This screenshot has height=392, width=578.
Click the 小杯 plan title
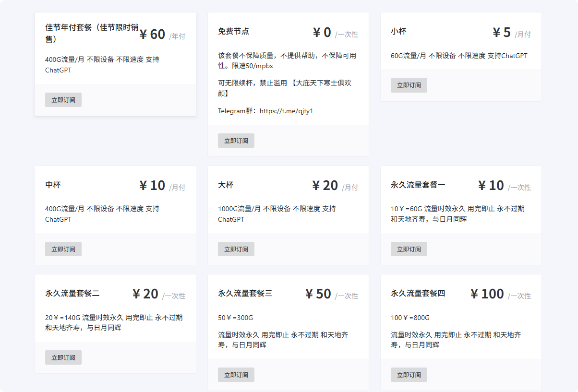tap(398, 31)
